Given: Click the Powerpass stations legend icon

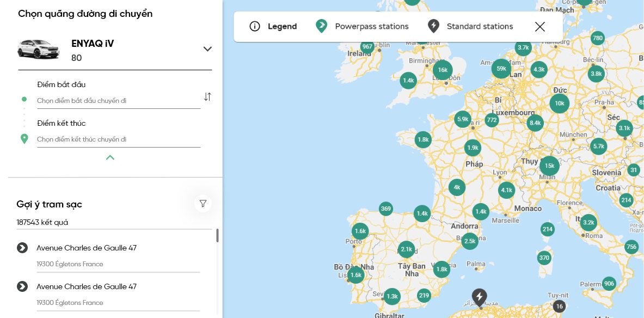Looking at the screenshot, I should (322, 26).
